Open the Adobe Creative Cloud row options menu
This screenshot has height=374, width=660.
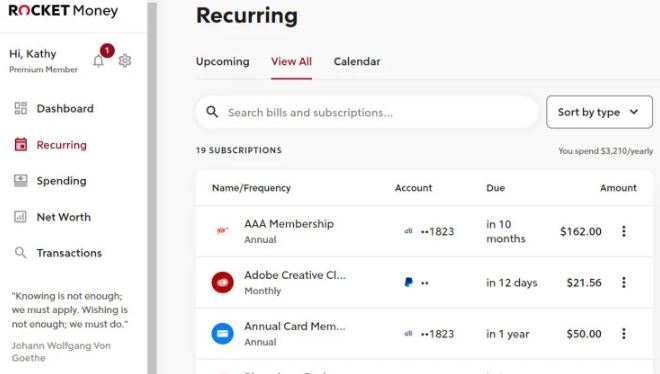(x=624, y=282)
